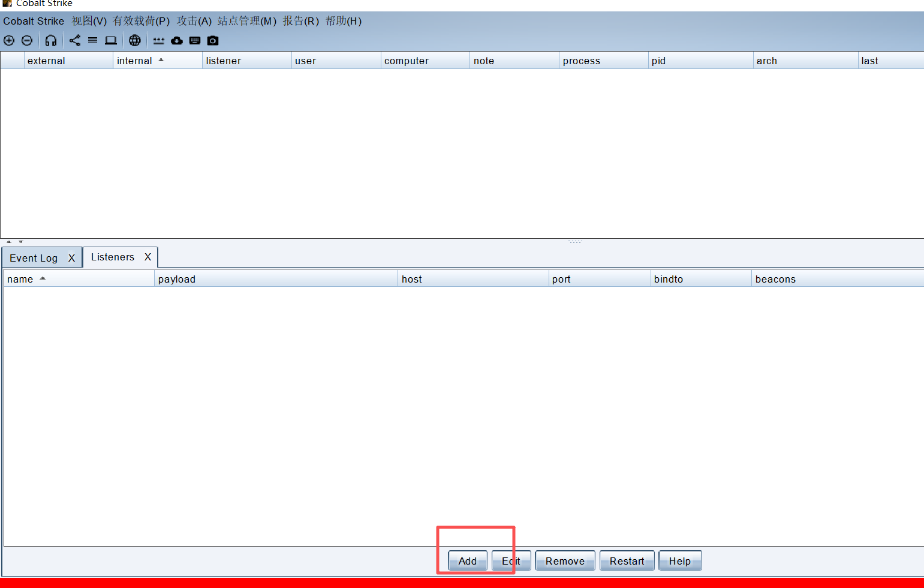Sort sessions by process column
Image resolution: width=924 pixels, height=588 pixels.
click(x=604, y=61)
